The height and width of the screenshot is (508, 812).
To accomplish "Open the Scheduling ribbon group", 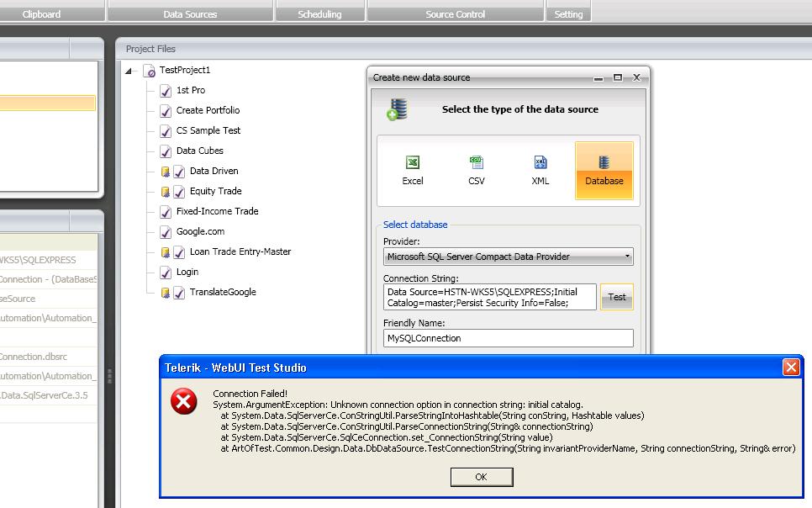I will (x=319, y=14).
